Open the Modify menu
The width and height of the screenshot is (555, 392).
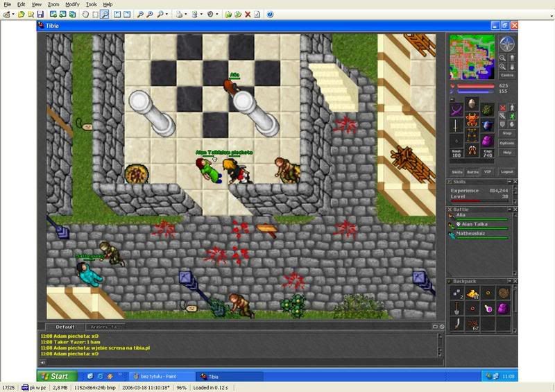click(x=72, y=4)
